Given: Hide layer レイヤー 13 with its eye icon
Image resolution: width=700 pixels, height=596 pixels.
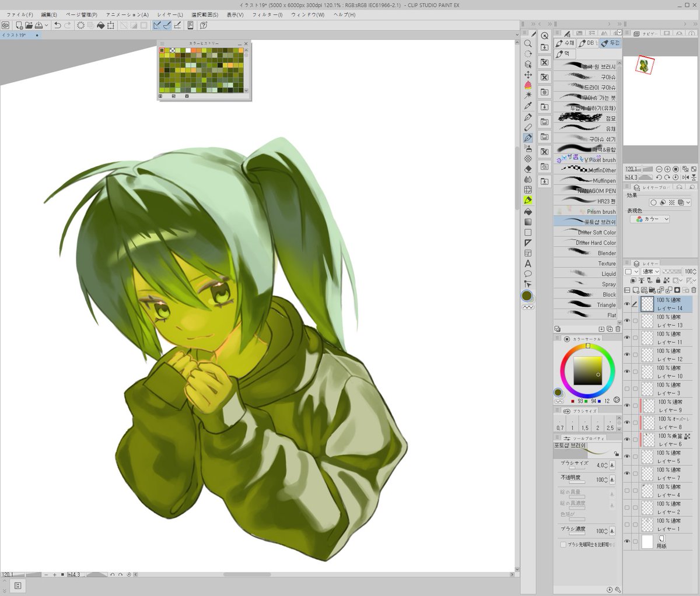Looking at the screenshot, I should [x=627, y=321].
